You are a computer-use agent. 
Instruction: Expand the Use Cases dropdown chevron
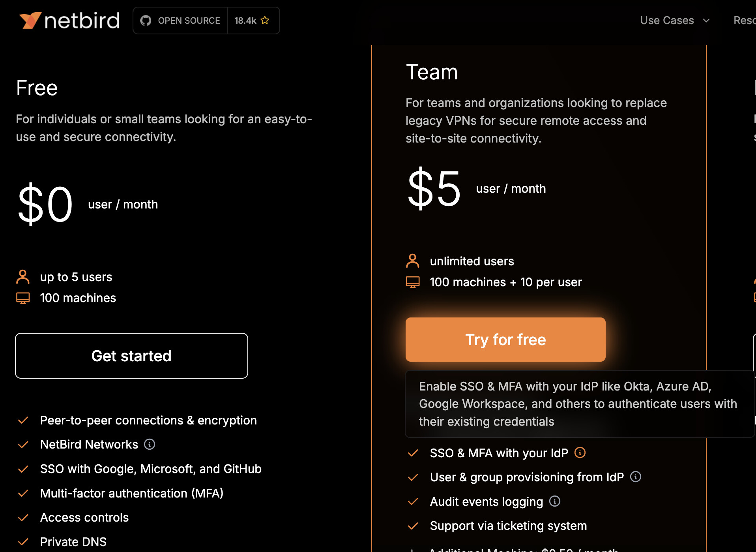click(706, 21)
